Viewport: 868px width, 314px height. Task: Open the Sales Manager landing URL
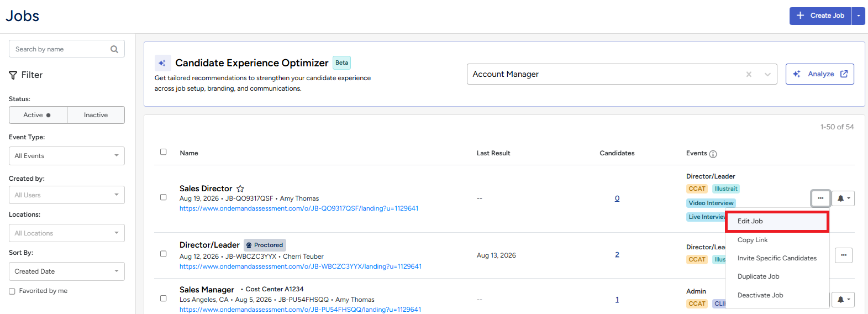pyautogui.click(x=300, y=310)
